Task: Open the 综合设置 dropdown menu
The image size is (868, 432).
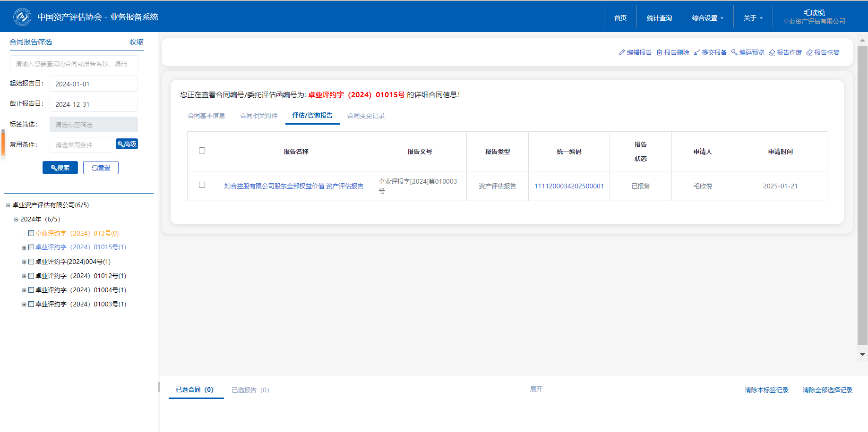Action: 707,18
